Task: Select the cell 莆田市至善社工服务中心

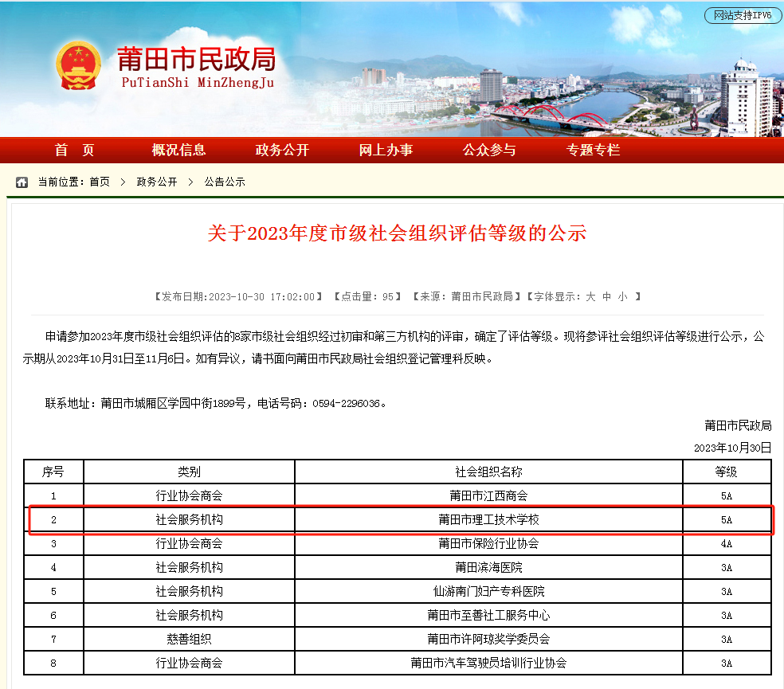Action: tap(488, 615)
